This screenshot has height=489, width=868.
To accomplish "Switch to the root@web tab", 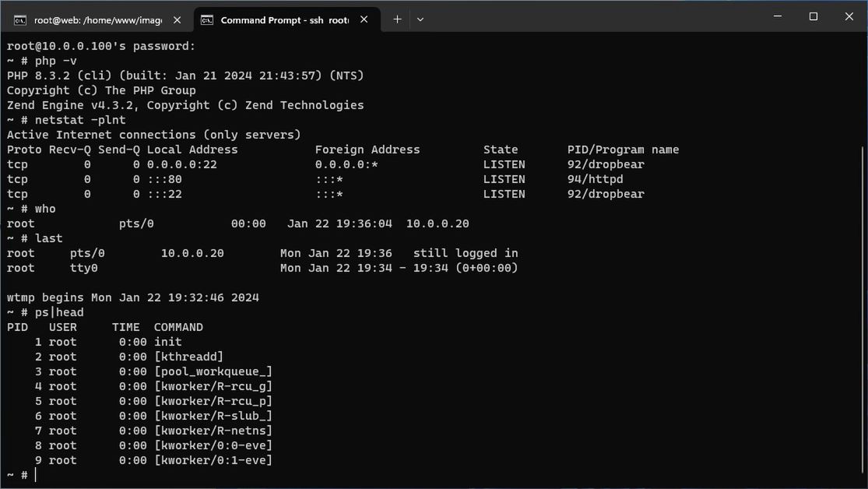I will pyautogui.click(x=93, y=20).
